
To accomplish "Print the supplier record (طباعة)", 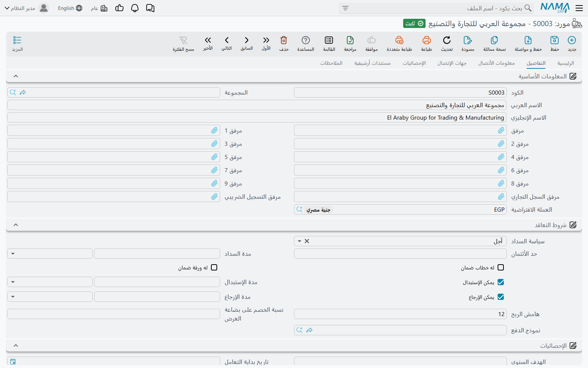I will point(426,40).
